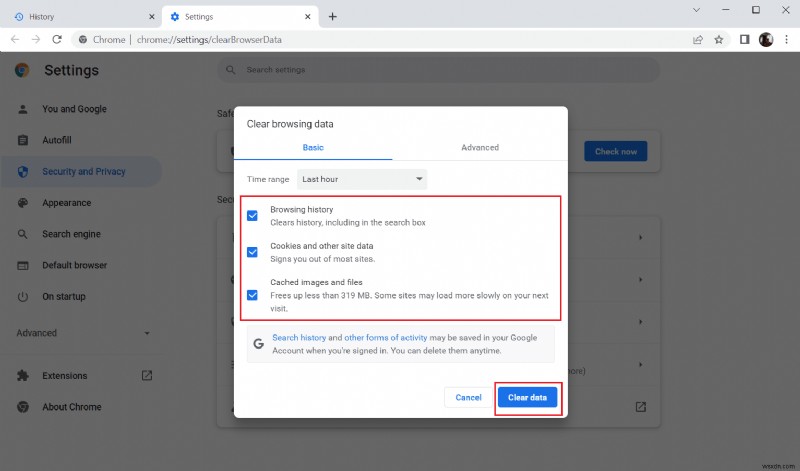The height and width of the screenshot is (471, 800).
Task: Click the Chrome logo beside Settings title
Action: pos(22,70)
